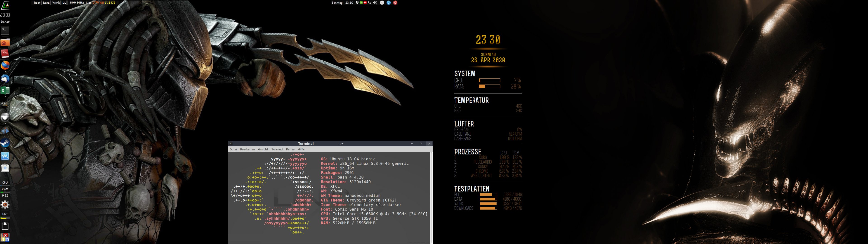Click the Dropbox tray icon

(x=357, y=3)
